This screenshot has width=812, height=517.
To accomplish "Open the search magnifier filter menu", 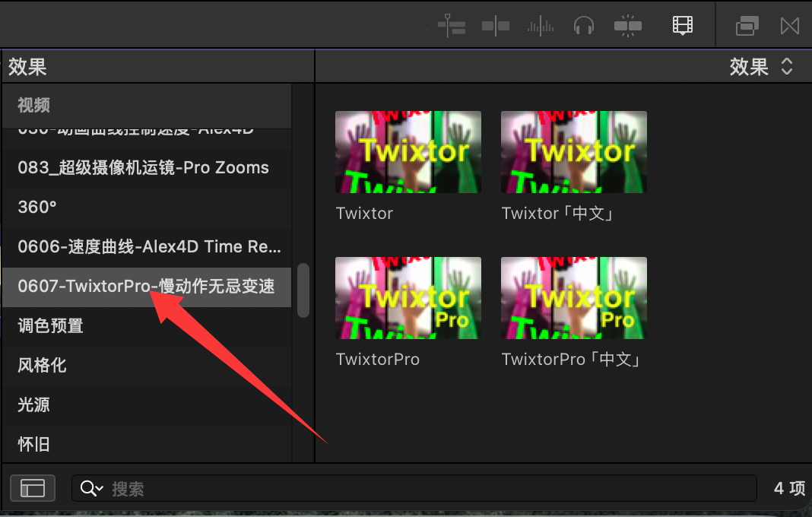I will click(91, 488).
